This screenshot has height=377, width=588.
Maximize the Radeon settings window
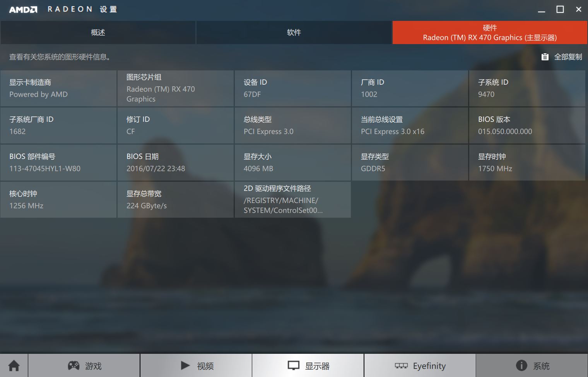click(560, 10)
